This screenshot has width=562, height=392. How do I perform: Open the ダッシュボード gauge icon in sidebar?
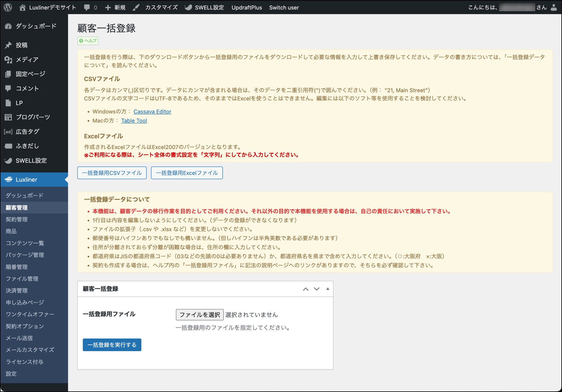[8, 26]
